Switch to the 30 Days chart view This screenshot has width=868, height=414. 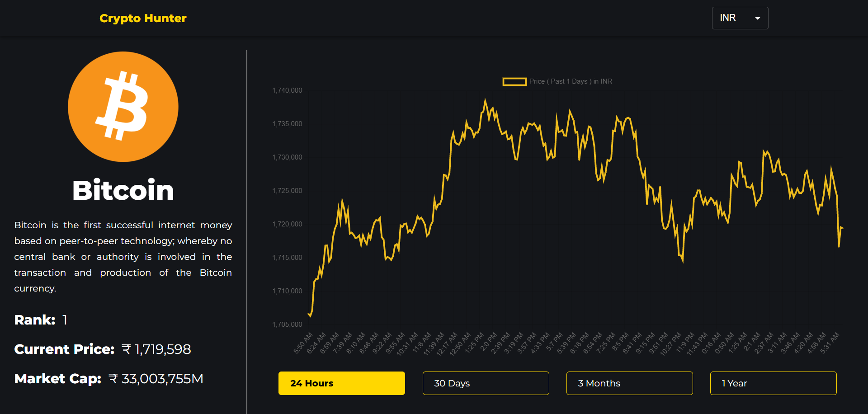[486, 383]
